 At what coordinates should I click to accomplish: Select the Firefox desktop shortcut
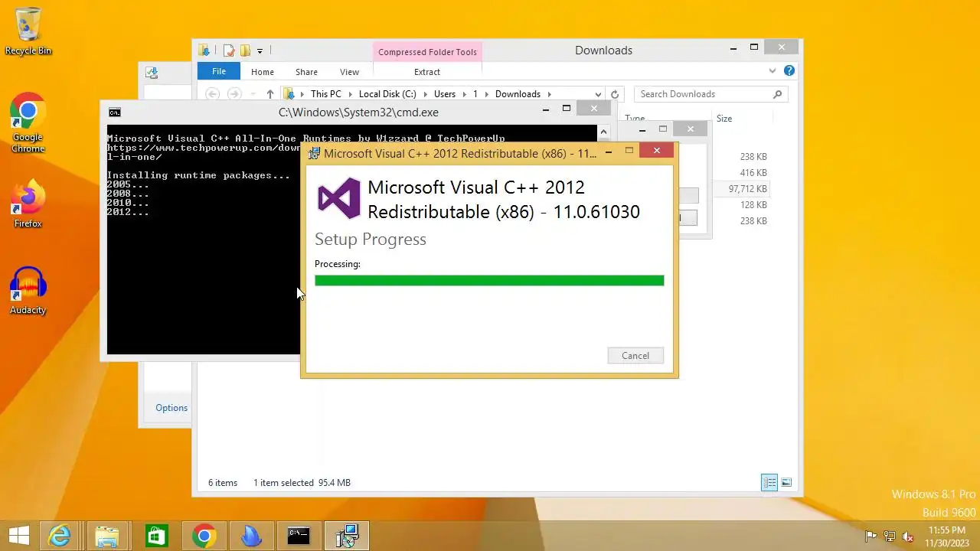pyautogui.click(x=28, y=204)
